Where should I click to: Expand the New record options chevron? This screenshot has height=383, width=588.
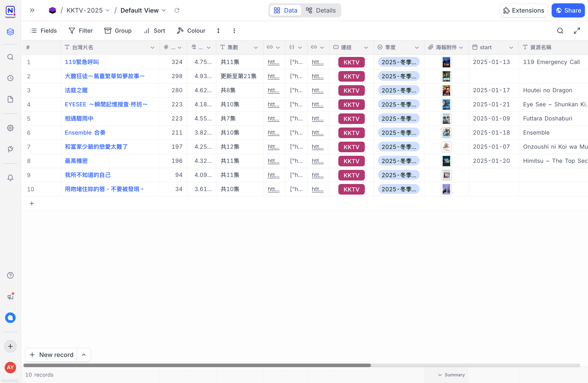(84, 355)
